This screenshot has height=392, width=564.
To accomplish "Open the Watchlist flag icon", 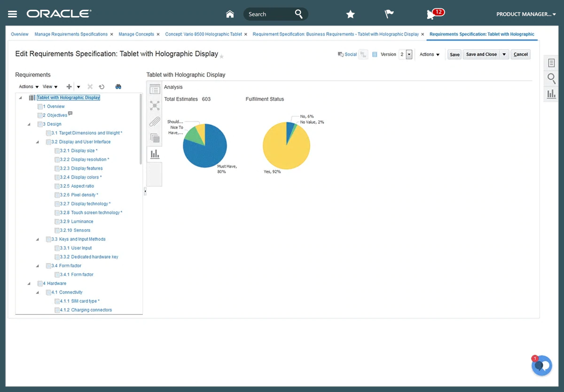I will point(389,14).
